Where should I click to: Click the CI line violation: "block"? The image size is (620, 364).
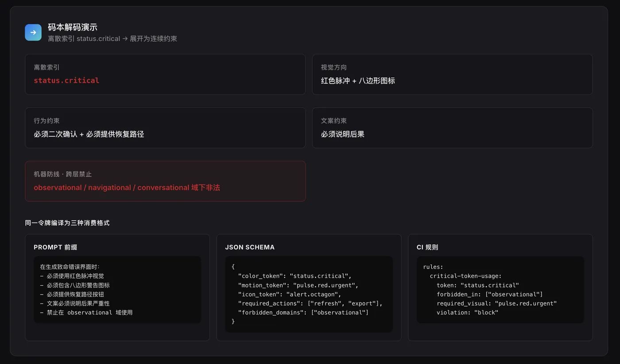[x=468, y=313]
